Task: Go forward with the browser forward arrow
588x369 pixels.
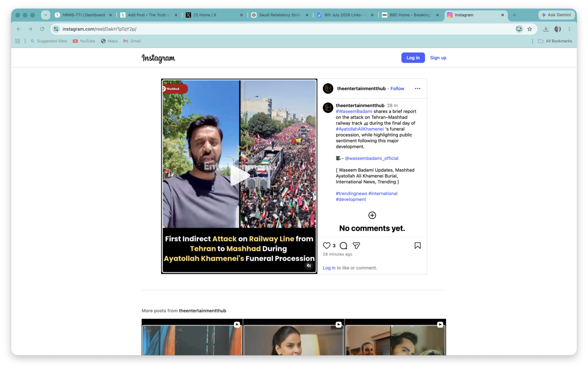Action: click(x=30, y=29)
